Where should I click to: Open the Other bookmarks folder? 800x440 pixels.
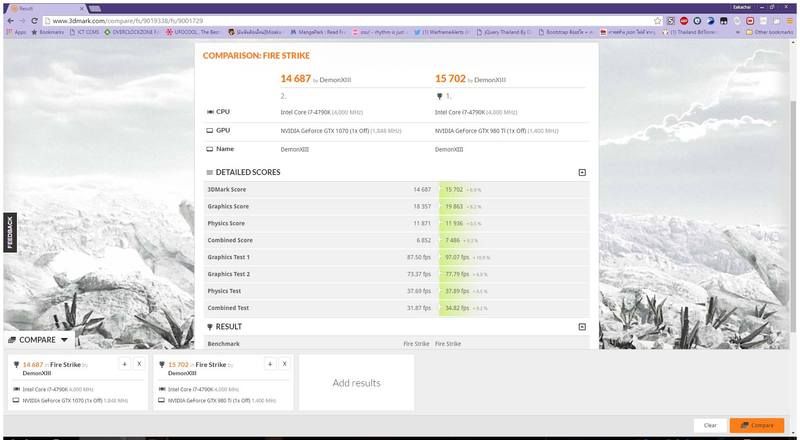[769, 32]
